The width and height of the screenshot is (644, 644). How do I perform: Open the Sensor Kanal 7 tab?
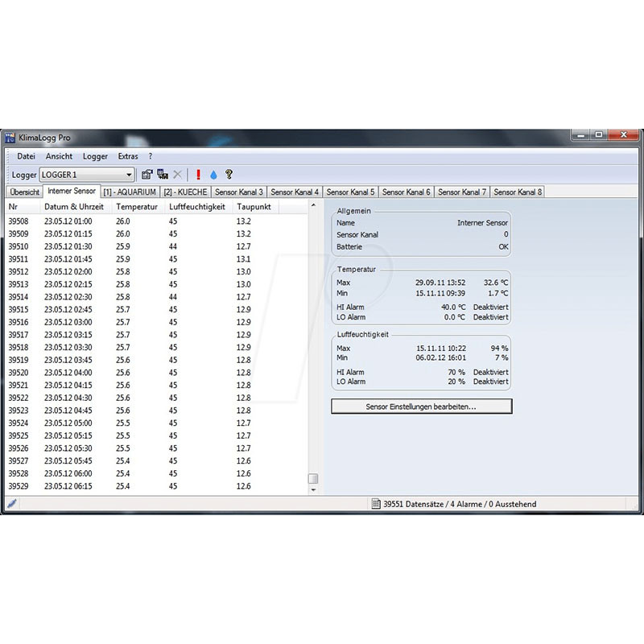point(462,192)
